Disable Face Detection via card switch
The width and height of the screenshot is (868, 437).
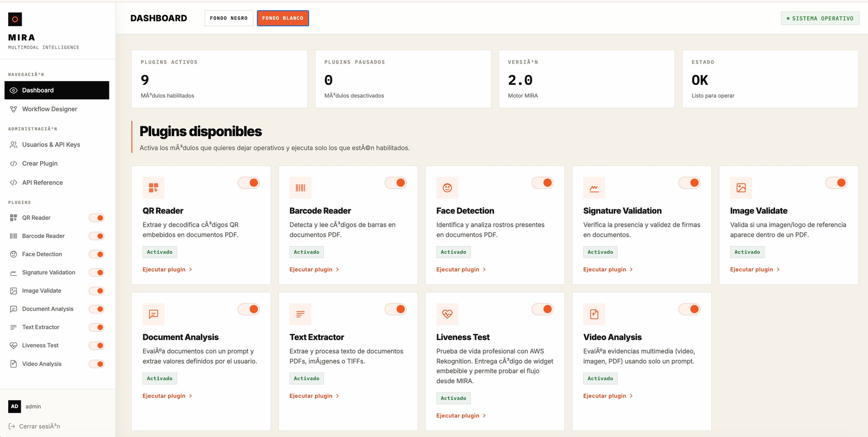542,183
